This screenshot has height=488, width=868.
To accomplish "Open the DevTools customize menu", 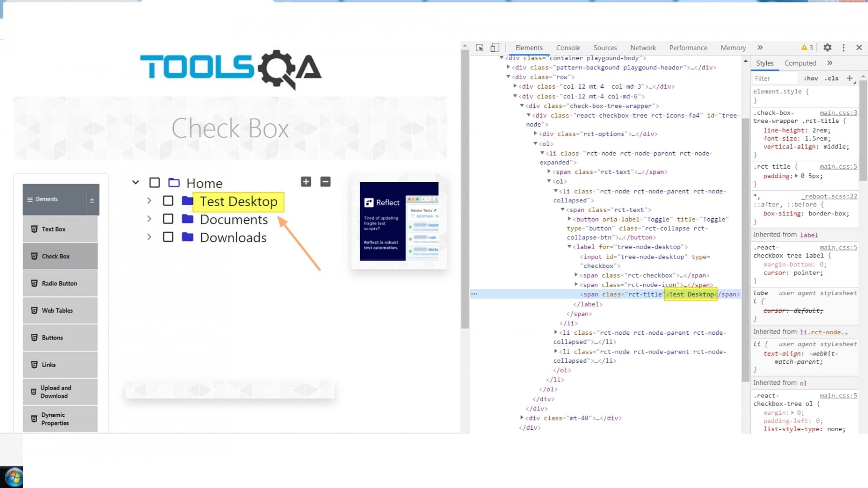I will click(843, 47).
